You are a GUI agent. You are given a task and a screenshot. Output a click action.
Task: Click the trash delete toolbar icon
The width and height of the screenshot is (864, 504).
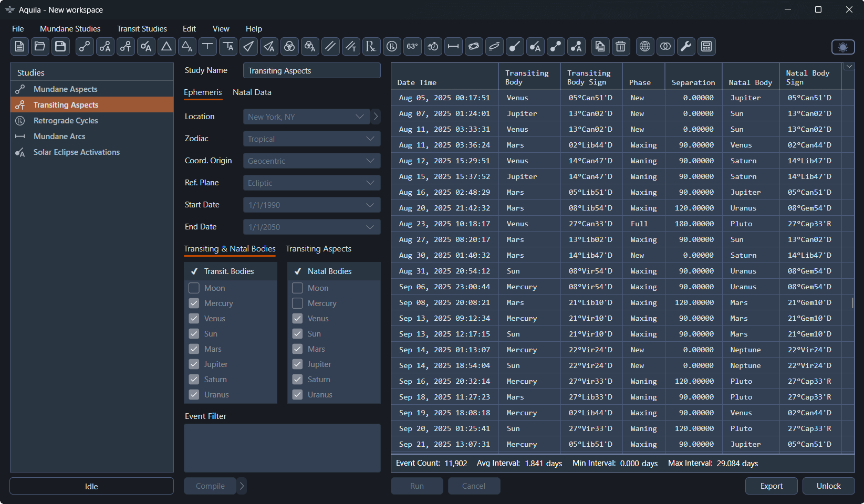[620, 47]
